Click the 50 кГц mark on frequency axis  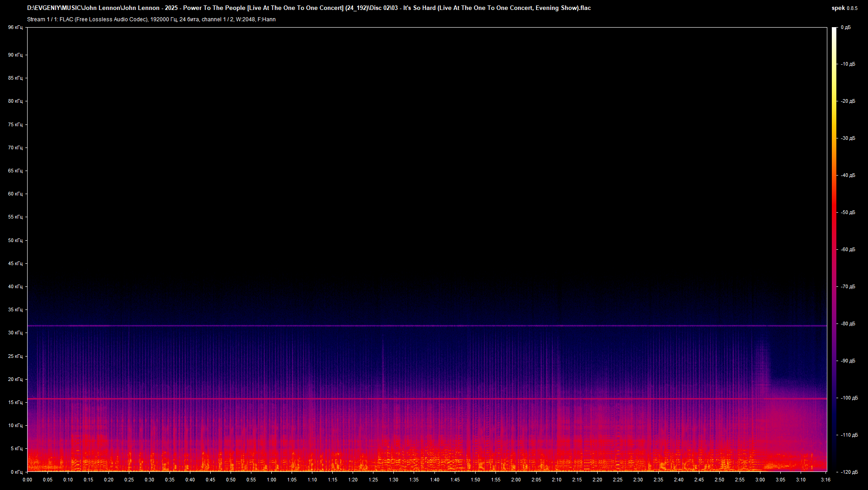[x=15, y=240]
